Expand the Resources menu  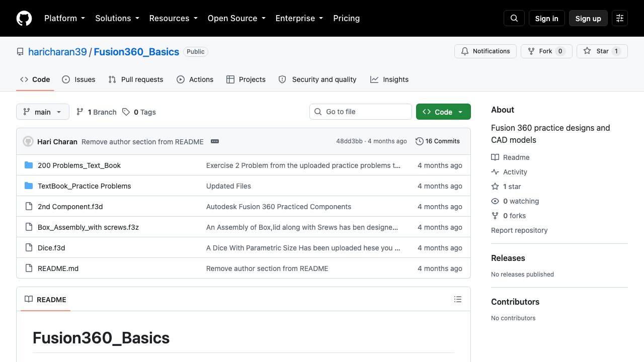[173, 18]
